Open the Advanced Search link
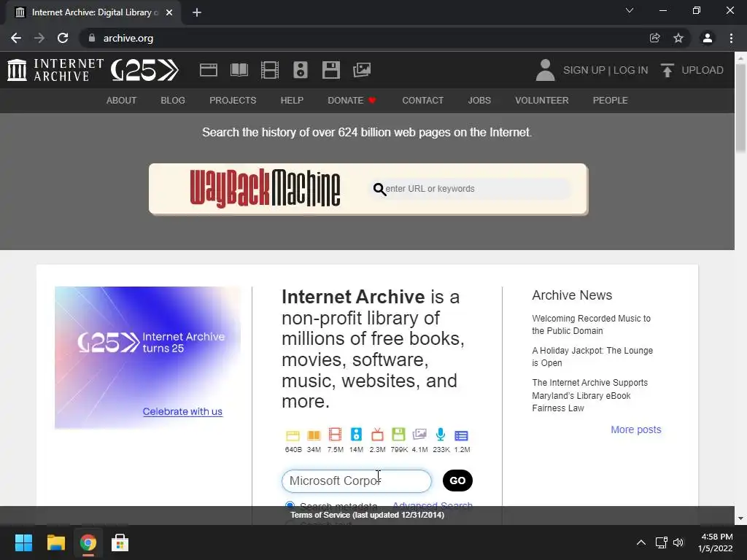This screenshot has height=560, width=747. (x=432, y=505)
